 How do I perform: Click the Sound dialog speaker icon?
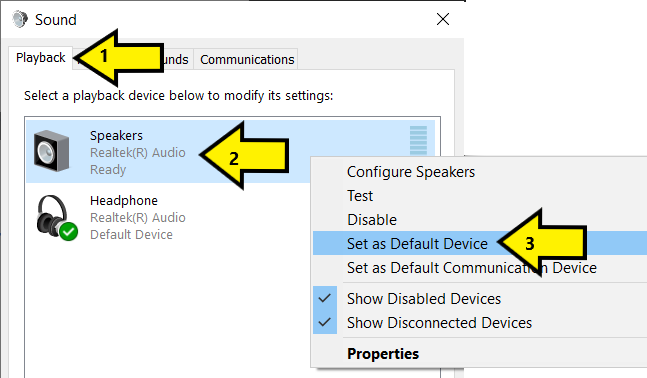[x=19, y=19]
